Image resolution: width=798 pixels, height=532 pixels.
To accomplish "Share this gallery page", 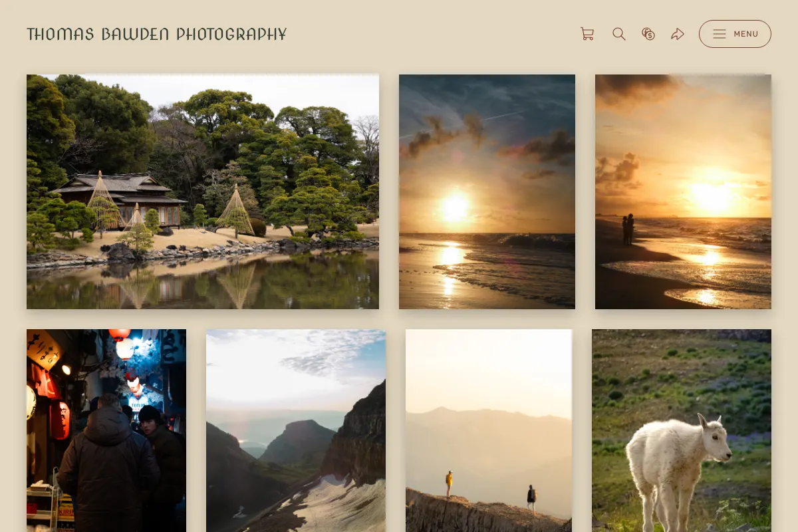I will click(678, 34).
